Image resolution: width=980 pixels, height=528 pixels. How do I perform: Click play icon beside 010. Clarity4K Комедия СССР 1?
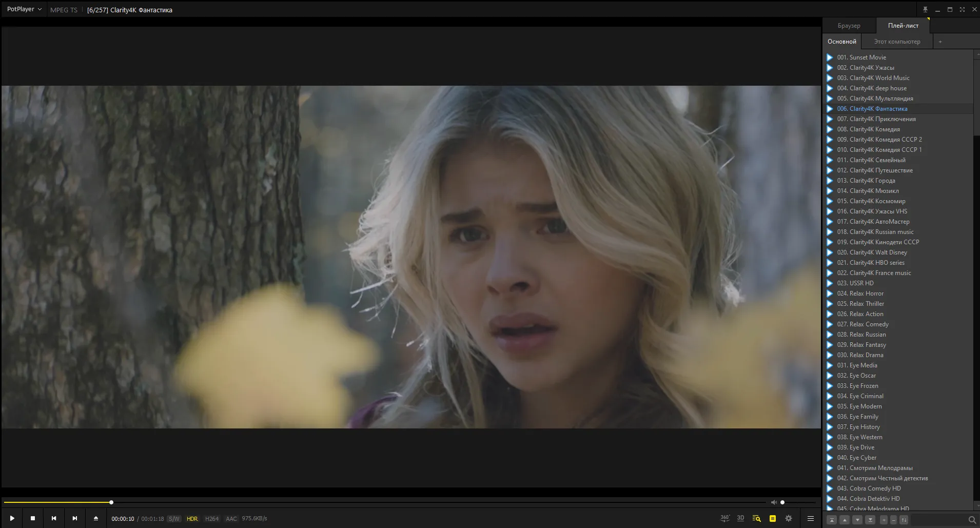830,150
